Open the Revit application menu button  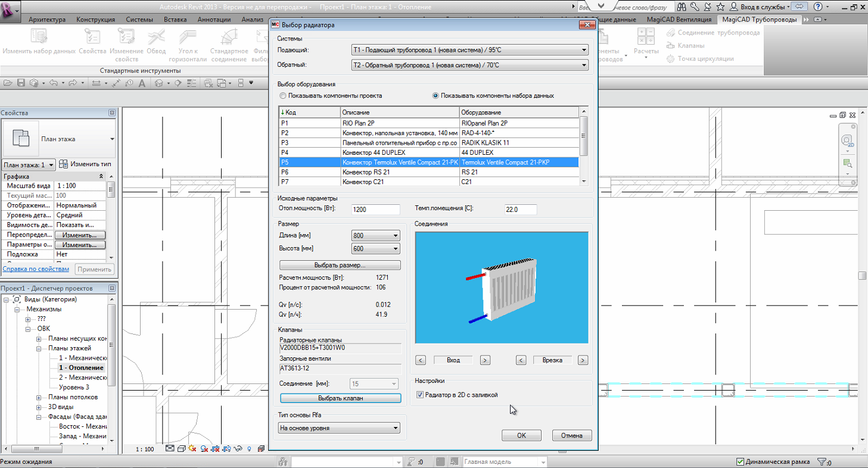(10, 11)
